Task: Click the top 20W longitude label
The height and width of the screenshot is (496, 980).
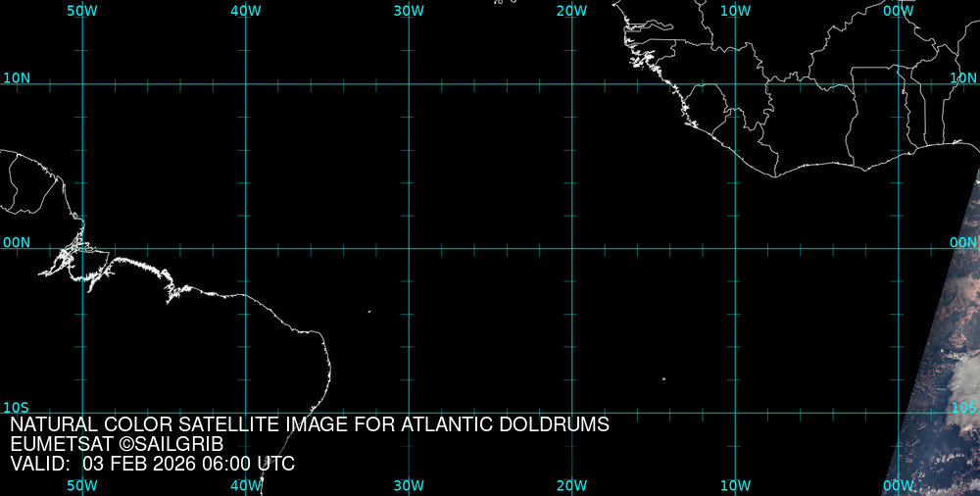Action: [x=571, y=10]
